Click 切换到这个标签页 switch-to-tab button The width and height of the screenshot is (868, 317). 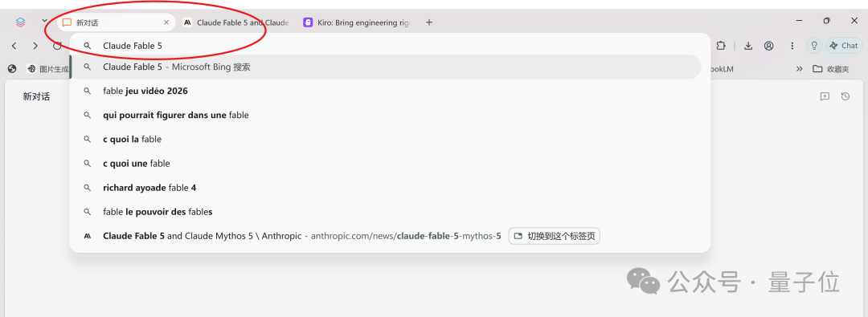point(554,236)
